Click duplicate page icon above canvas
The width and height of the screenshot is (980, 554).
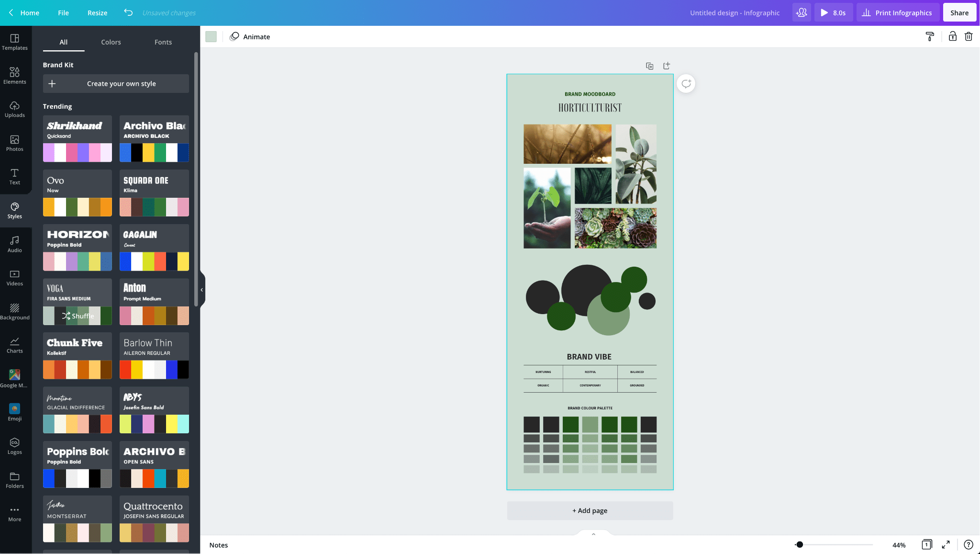649,66
